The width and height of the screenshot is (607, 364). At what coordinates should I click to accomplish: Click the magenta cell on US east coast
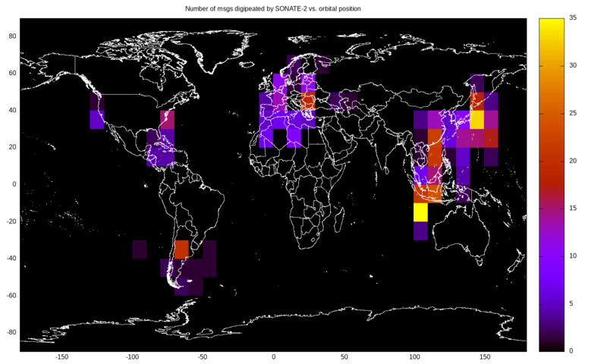[167, 120]
